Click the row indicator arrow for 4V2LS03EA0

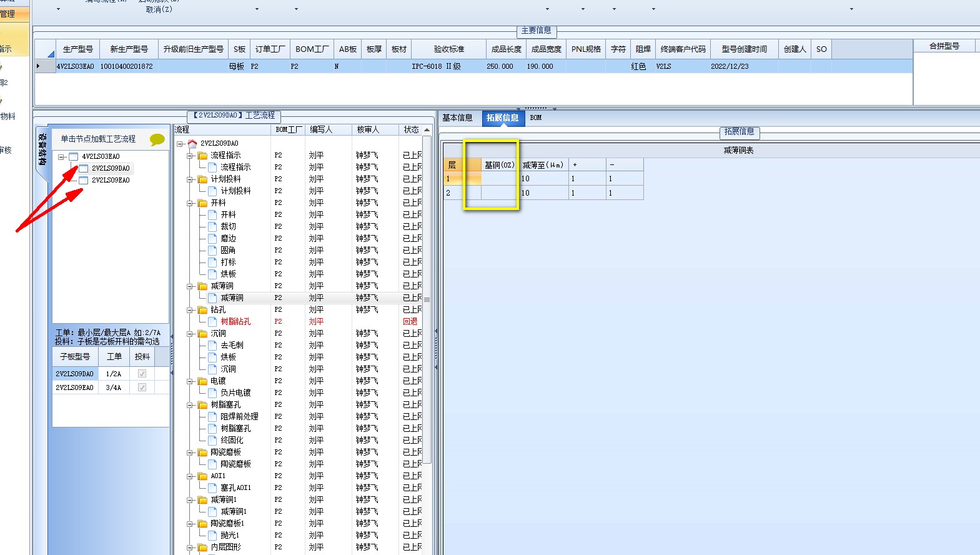[38, 66]
